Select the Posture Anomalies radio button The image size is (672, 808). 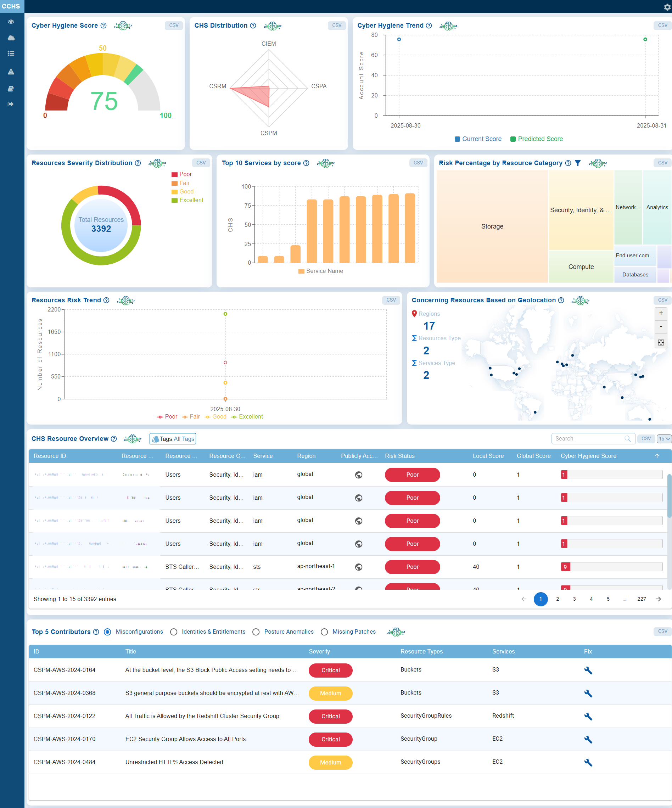click(256, 632)
